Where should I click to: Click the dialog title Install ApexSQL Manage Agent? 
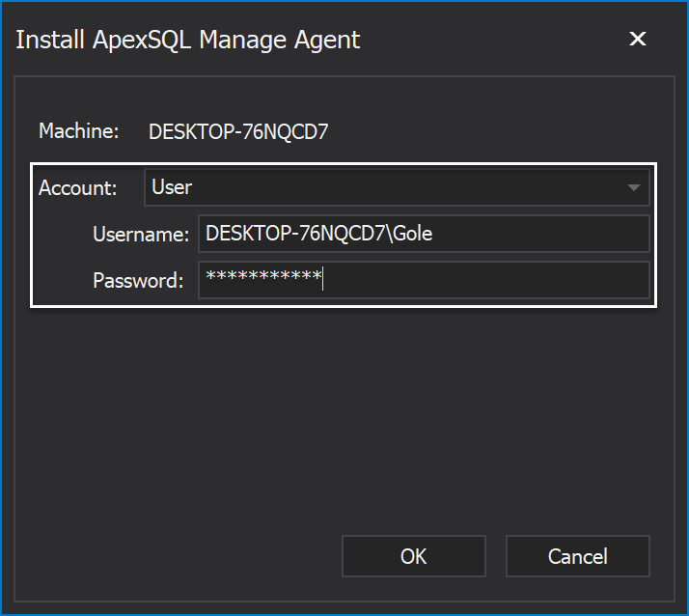(x=187, y=40)
